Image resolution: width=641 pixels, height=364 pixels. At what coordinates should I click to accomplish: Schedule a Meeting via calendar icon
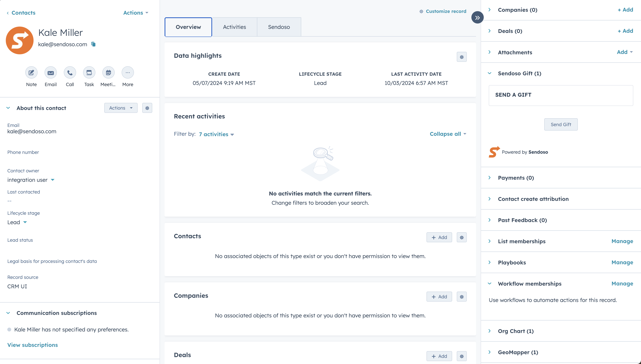click(108, 73)
